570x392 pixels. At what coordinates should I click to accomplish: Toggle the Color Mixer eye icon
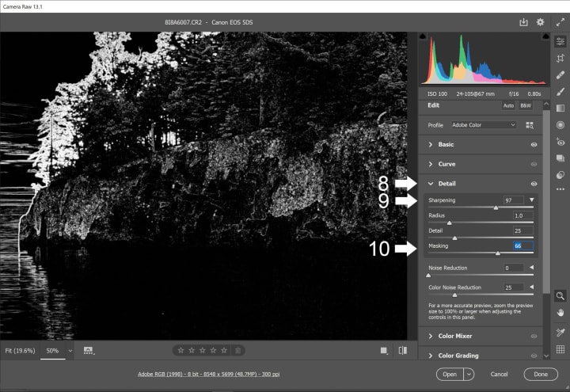[534, 336]
